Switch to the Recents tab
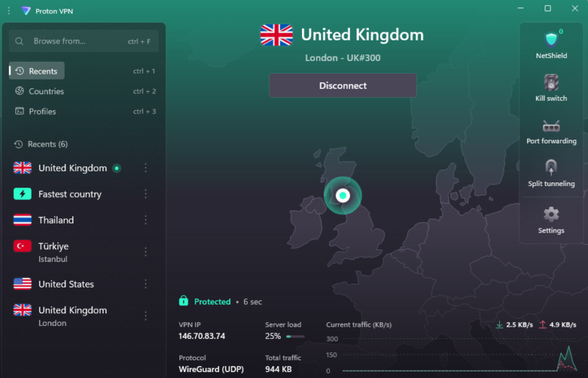This screenshot has width=588, height=378. tap(37, 71)
